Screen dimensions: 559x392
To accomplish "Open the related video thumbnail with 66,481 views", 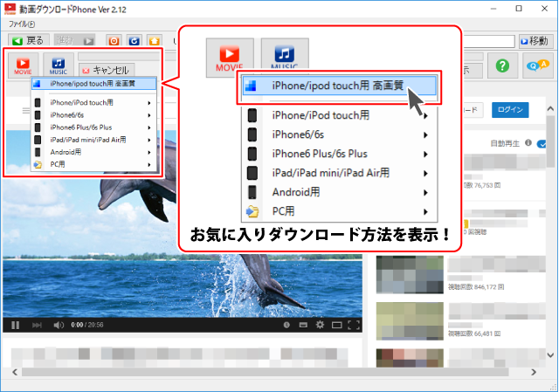I will point(410,321).
